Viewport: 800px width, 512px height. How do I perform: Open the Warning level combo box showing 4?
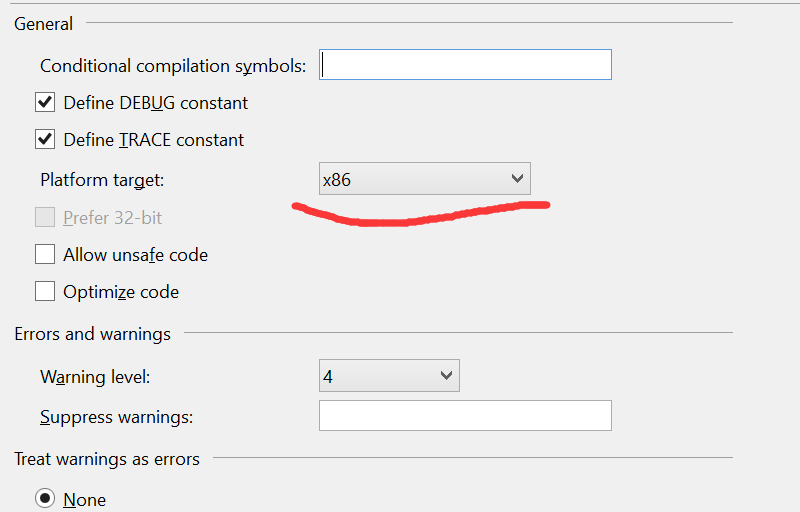389,376
